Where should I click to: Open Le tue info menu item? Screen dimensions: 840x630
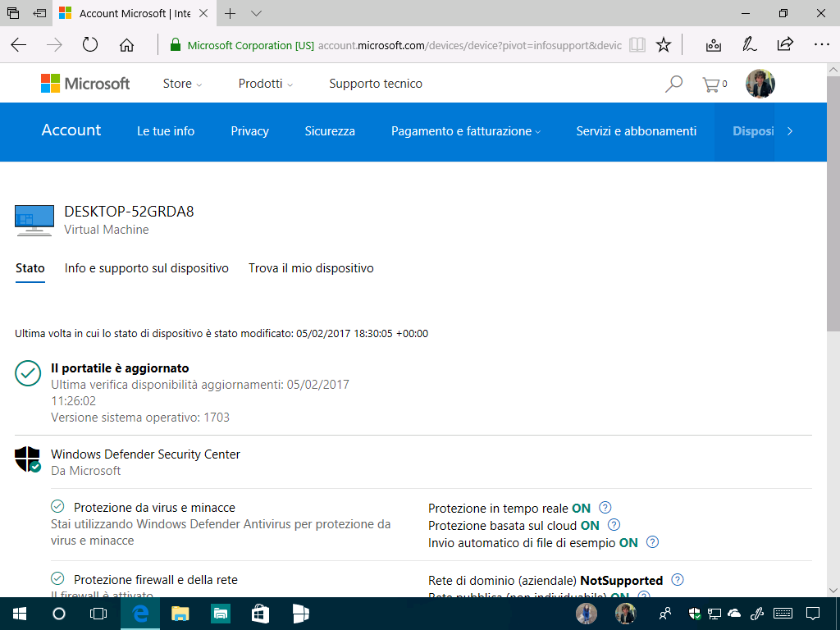point(166,131)
